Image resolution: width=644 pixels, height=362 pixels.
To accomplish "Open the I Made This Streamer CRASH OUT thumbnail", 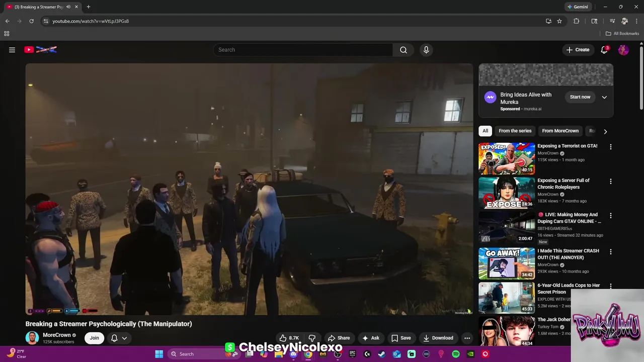I will 507,263.
